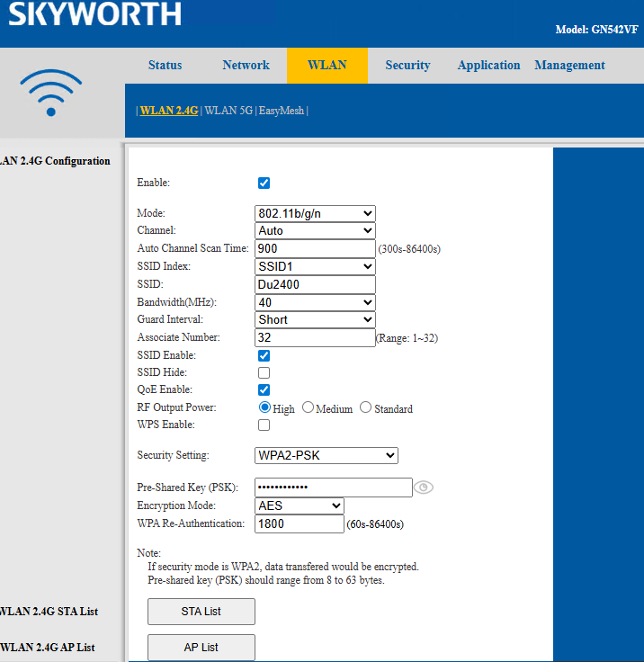
Task: Click the WPA Re-Authentication field
Action: click(x=300, y=524)
